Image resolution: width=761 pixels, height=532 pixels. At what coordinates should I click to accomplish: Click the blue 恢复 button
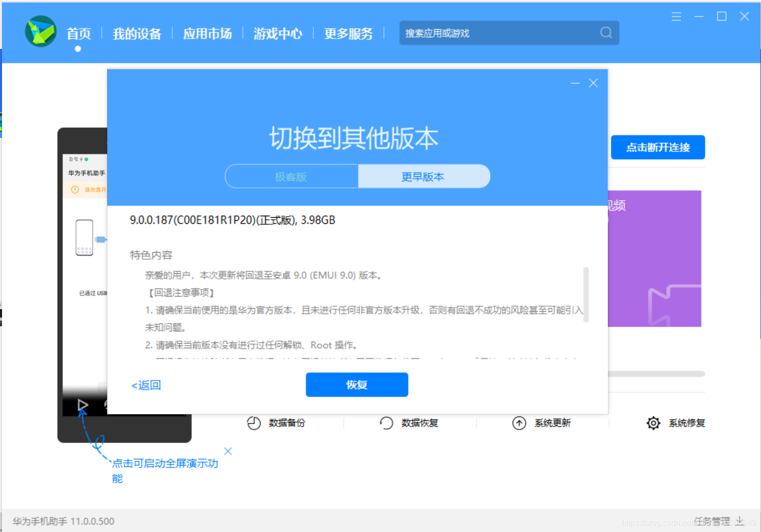357,384
